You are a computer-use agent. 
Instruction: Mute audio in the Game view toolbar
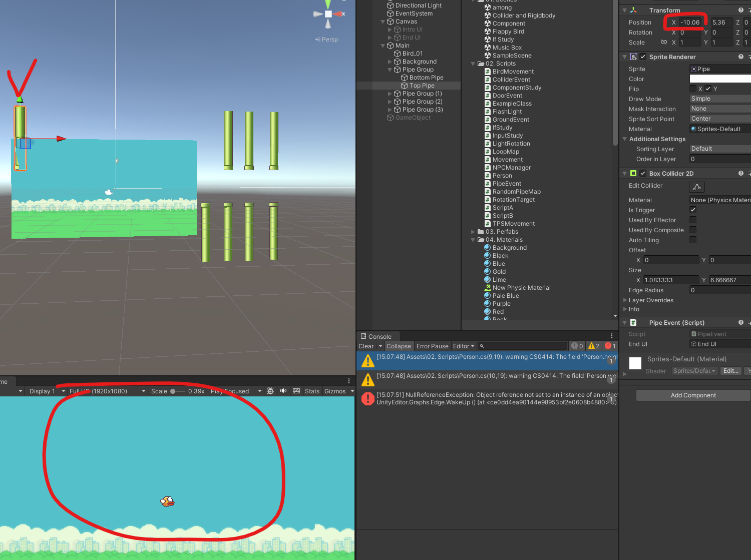pyautogui.click(x=283, y=391)
